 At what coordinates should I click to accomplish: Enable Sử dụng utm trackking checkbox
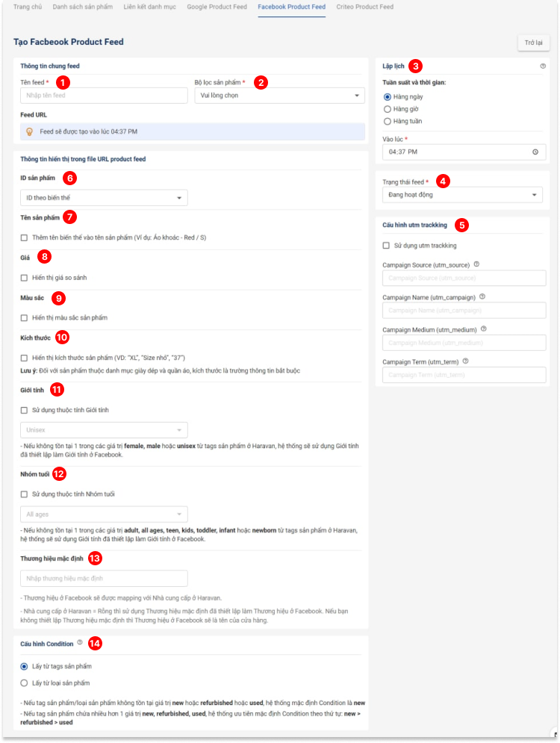(x=386, y=246)
